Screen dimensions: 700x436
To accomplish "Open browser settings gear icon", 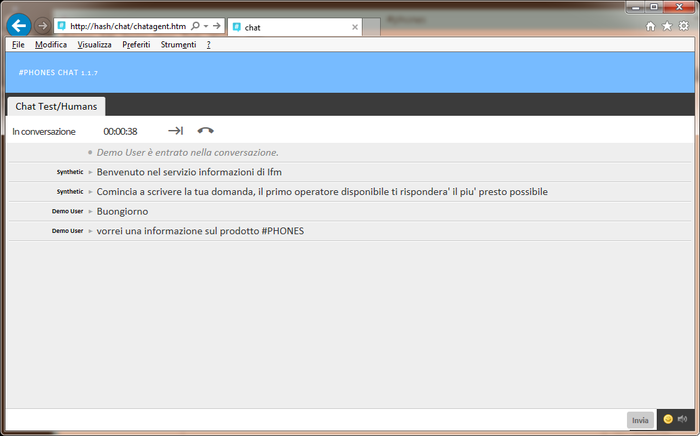I will [683, 26].
